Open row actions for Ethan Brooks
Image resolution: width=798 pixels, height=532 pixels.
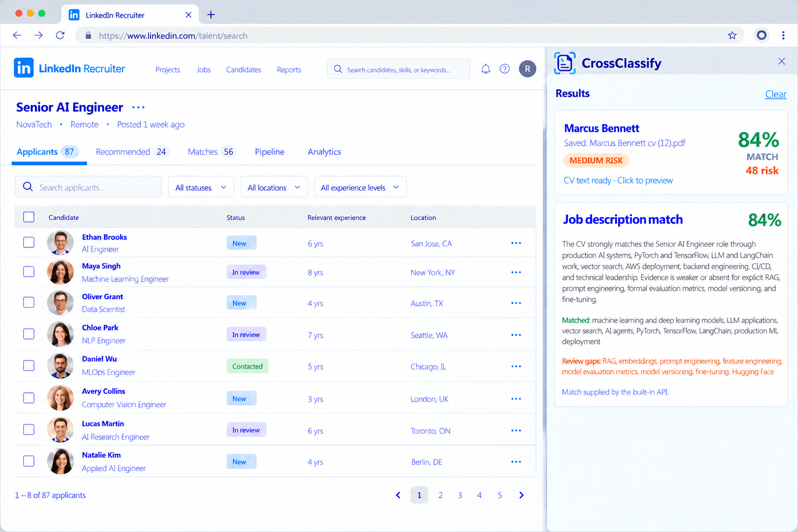(x=516, y=243)
